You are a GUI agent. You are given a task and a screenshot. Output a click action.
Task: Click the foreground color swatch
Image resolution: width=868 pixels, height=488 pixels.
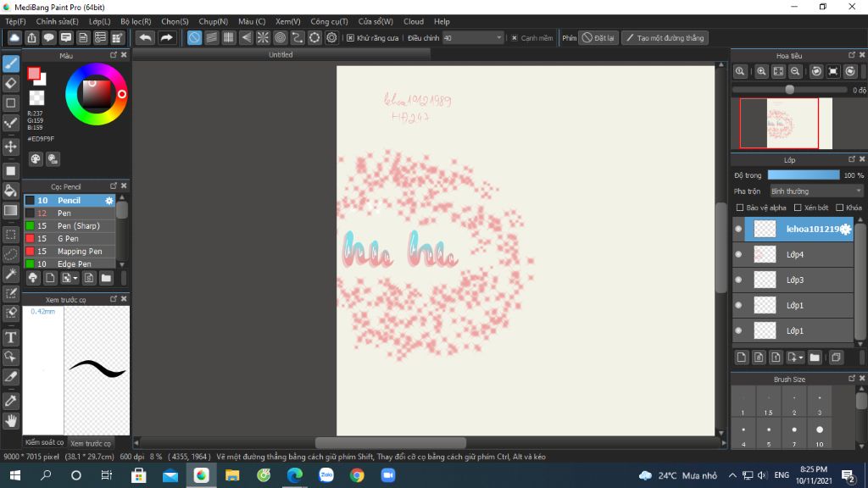point(34,74)
